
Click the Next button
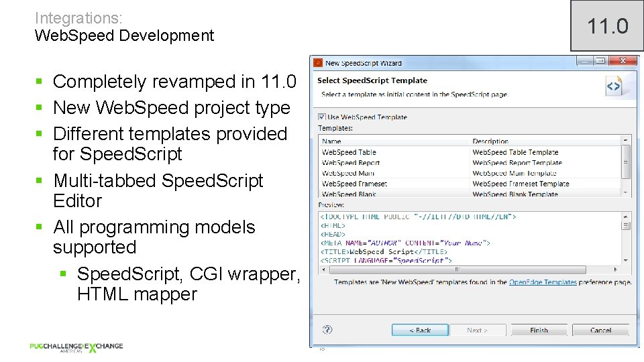(478, 330)
